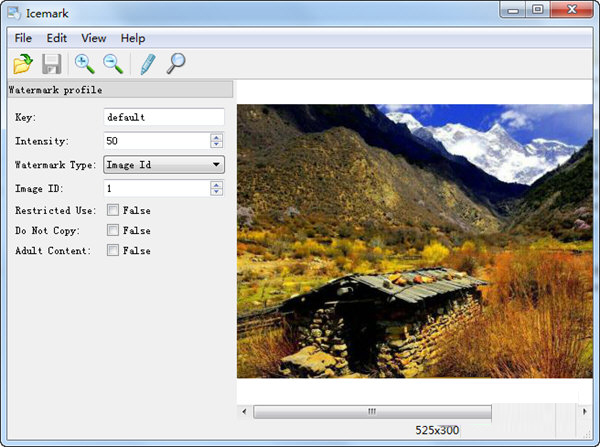Click the Icemark app icon in title bar
The height and width of the screenshot is (447, 600).
click(14, 13)
